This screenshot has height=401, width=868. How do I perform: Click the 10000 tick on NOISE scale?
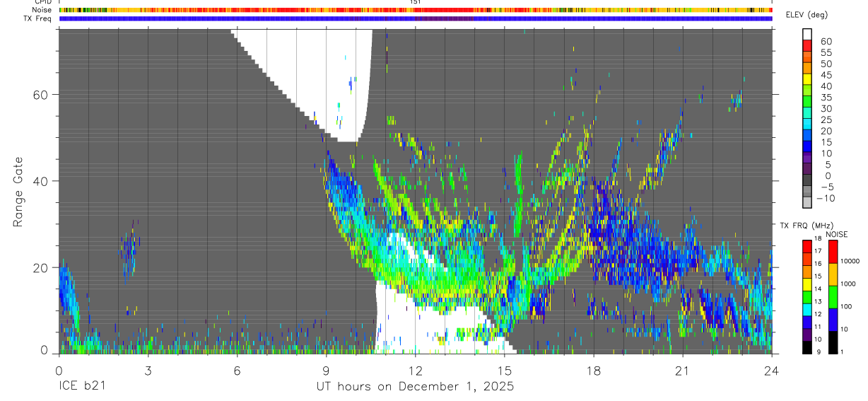click(850, 261)
